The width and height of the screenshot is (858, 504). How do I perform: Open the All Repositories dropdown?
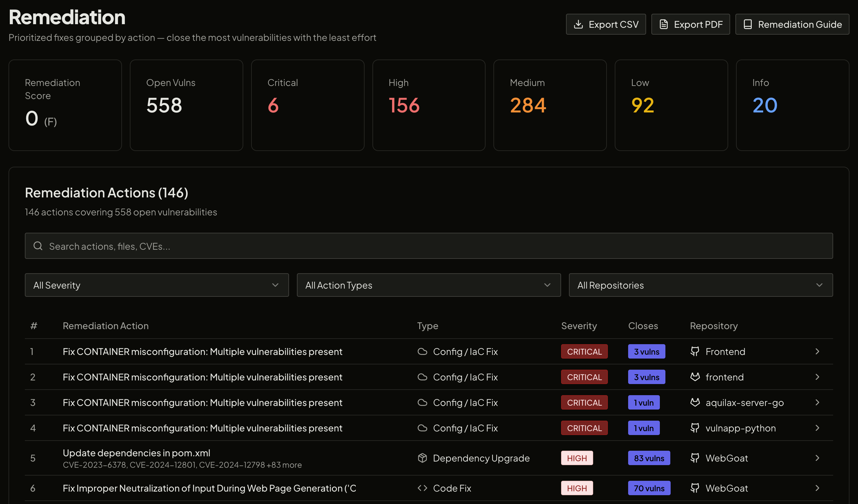click(701, 285)
